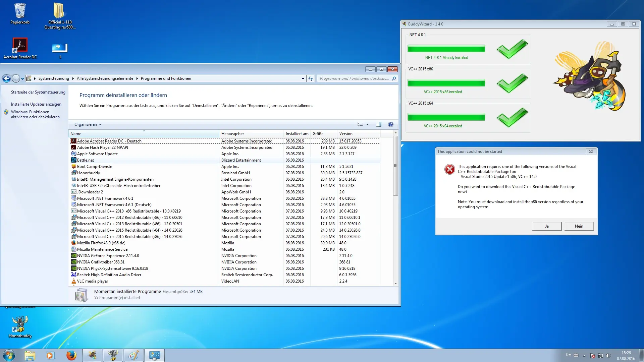
Task: Open the Papierkorb desktop icon
Action: tap(20, 13)
